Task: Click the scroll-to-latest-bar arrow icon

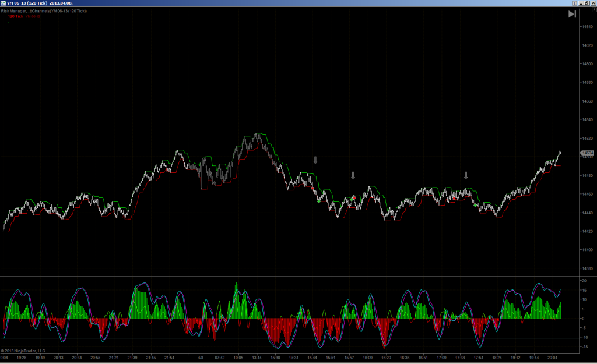Action: (572, 14)
